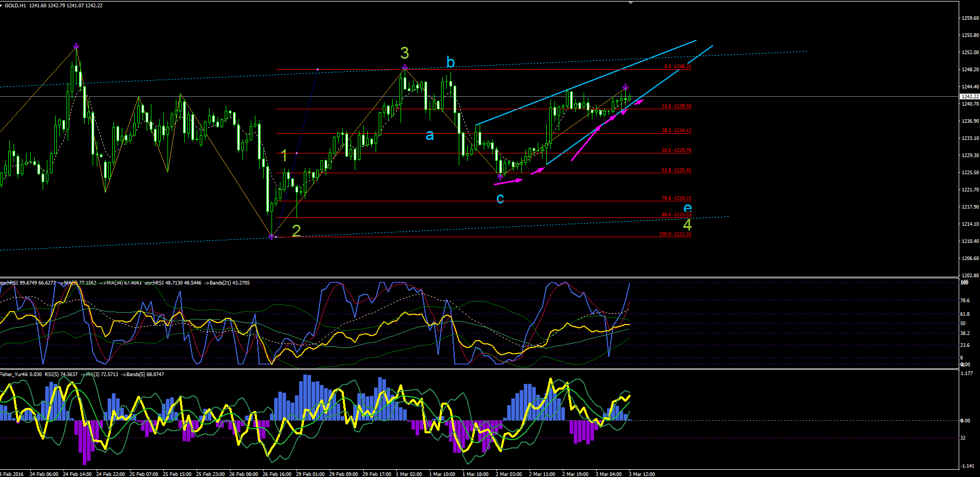Click the 24 Feb 06:00 time axis label

(44, 474)
